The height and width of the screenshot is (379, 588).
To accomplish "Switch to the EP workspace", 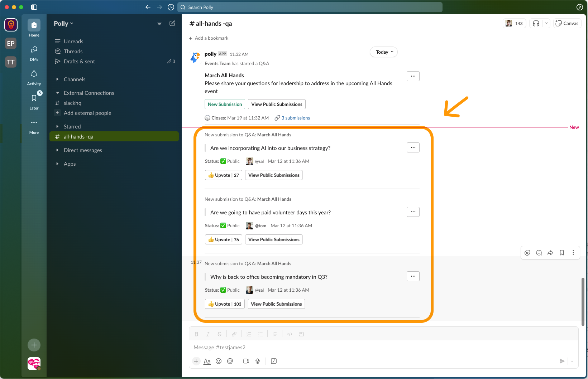I will click(x=11, y=43).
